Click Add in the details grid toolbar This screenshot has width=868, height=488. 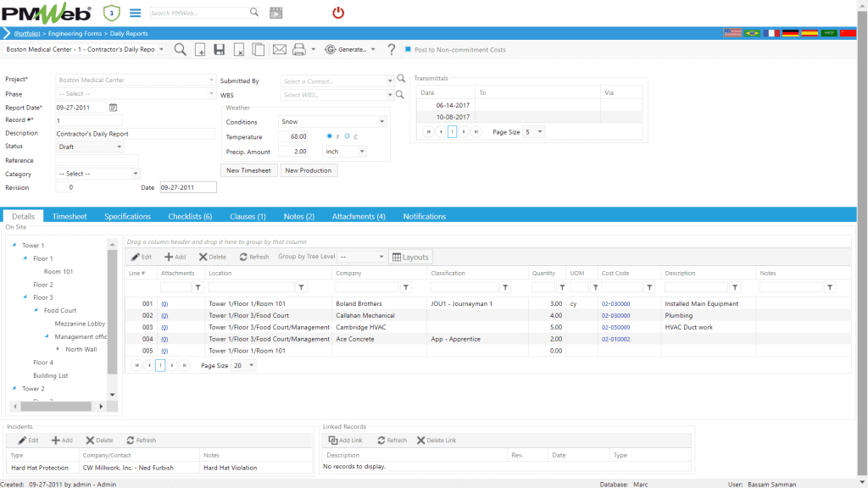[175, 257]
